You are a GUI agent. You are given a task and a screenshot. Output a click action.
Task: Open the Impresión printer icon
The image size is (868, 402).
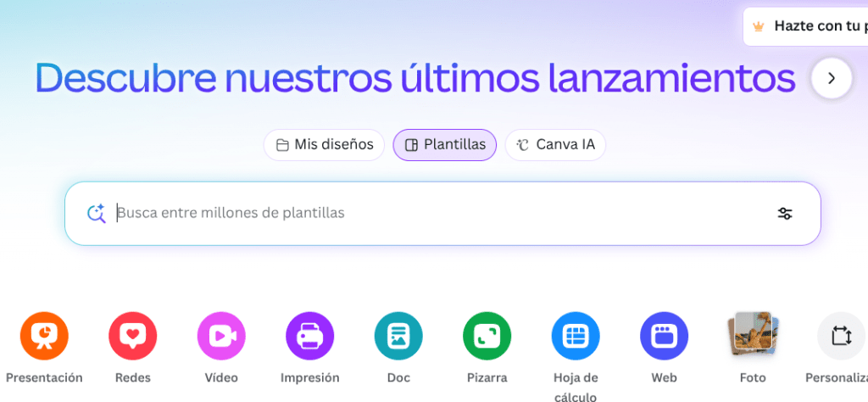310,336
